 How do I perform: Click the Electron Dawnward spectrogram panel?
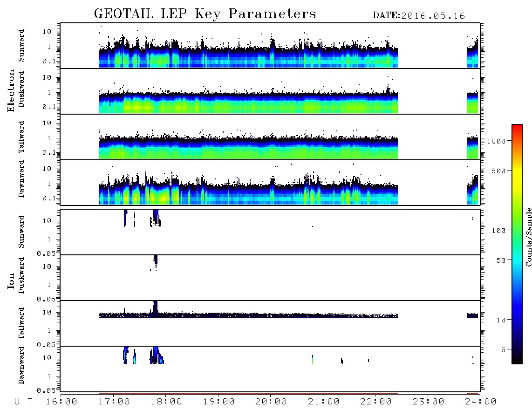[x=270, y=183]
